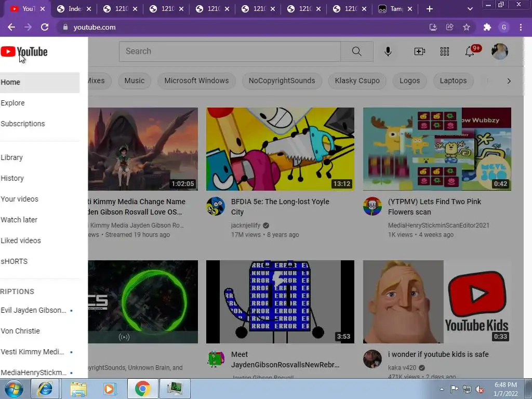Play the YouTube Kids video thumbnail
This screenshot has height=399, width=532.
tap(437, 302)
